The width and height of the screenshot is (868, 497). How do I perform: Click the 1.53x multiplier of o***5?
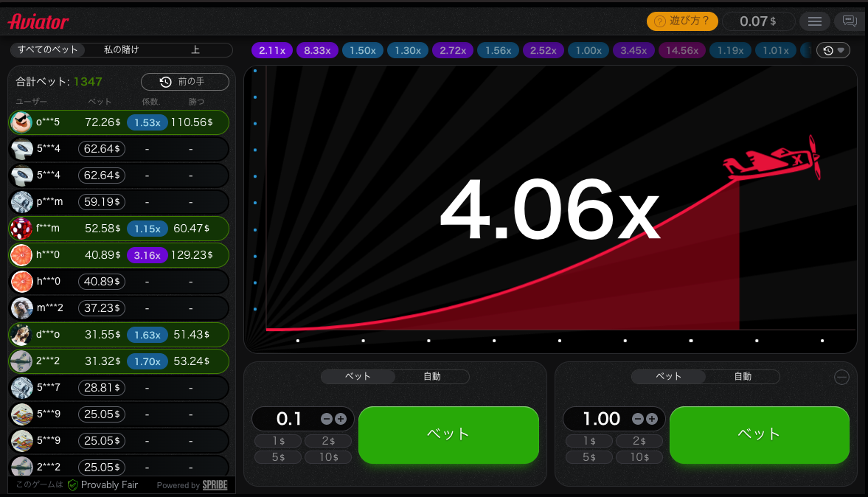point(147,122)
